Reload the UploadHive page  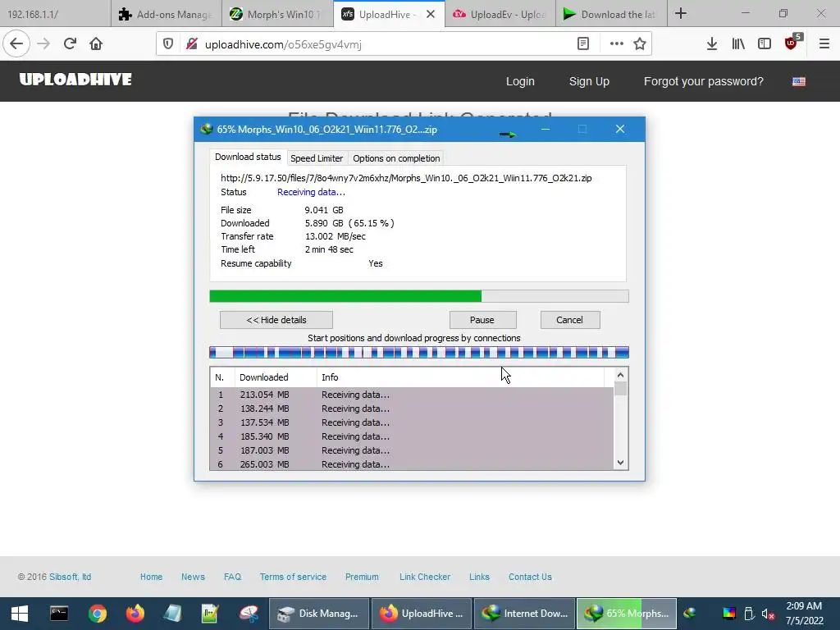click(70, 44)
